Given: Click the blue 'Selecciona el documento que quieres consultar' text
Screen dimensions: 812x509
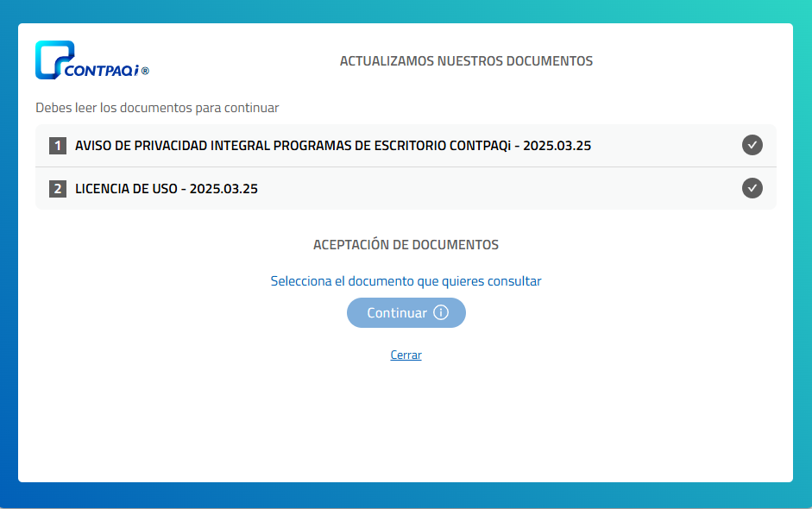Looking at the screenshot, I should pyautogui.click(x=406, y=280).
